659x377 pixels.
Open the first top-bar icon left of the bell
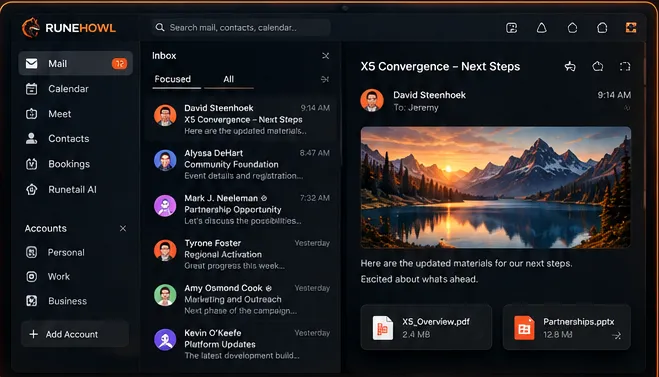coord(511,28)
